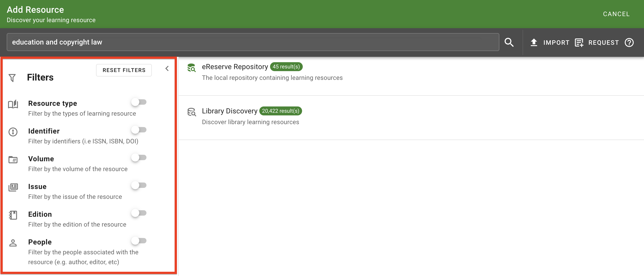Collapse the Filters panel
Viewport: 644px width, 276px height.
click(x=167, y=68)
